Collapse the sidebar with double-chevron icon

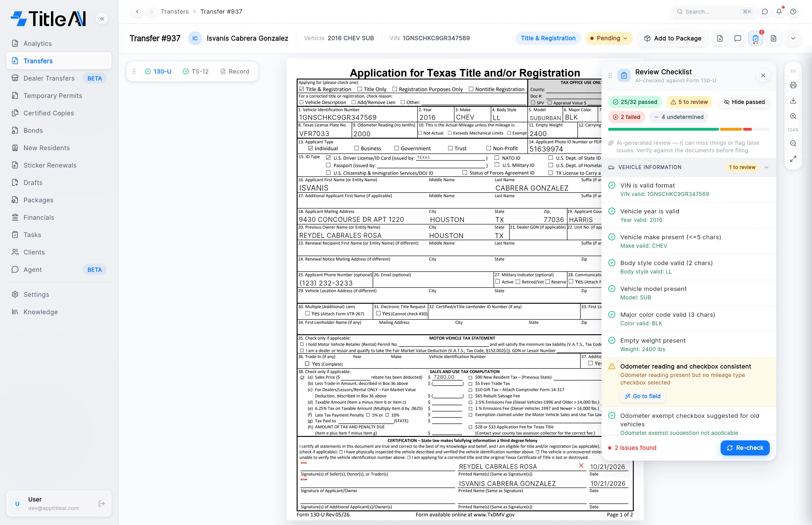pos(102,19)
